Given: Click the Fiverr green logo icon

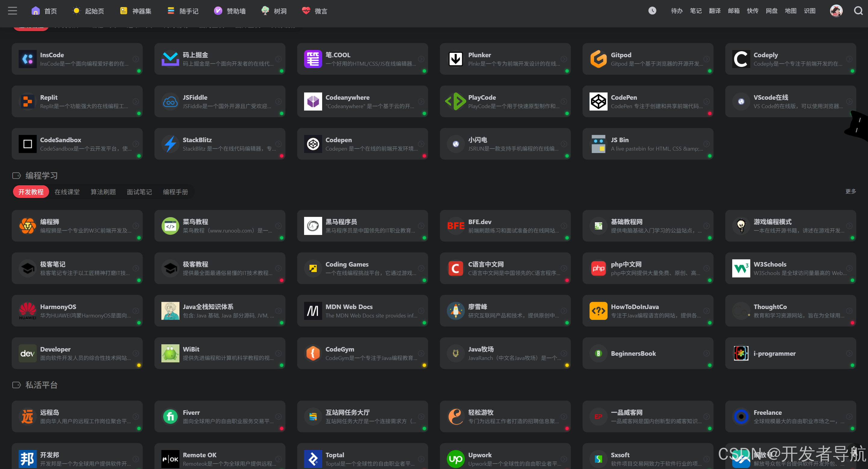Looking at the screenshot, I should click(170, 417).
